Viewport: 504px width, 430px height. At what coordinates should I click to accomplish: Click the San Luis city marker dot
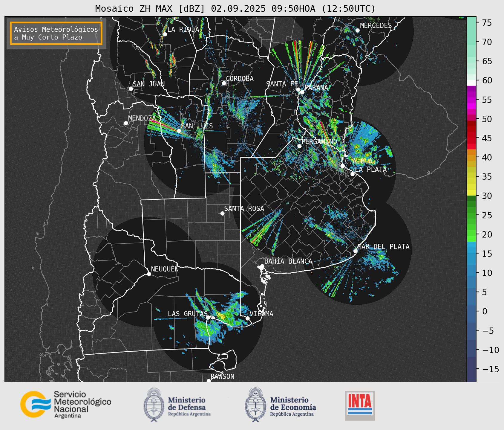pyautogui.click(x=179, y=131)
